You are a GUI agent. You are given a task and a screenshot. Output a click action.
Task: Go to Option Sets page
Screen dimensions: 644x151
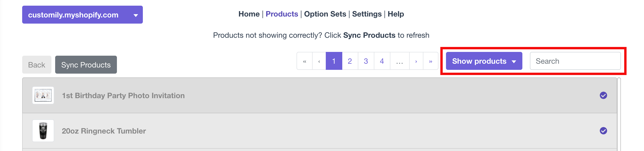point(325,14)
